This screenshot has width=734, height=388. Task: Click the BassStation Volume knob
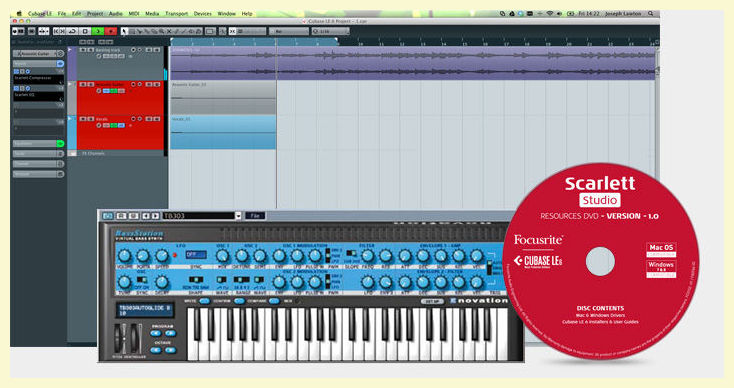tap(124, 256)
